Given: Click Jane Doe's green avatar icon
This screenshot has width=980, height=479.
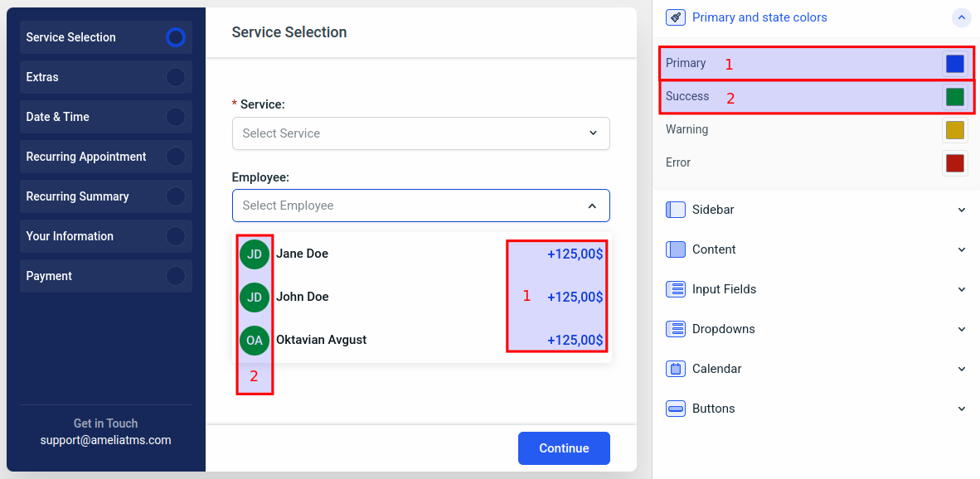Looking at the screenshot, I should 255,254.
